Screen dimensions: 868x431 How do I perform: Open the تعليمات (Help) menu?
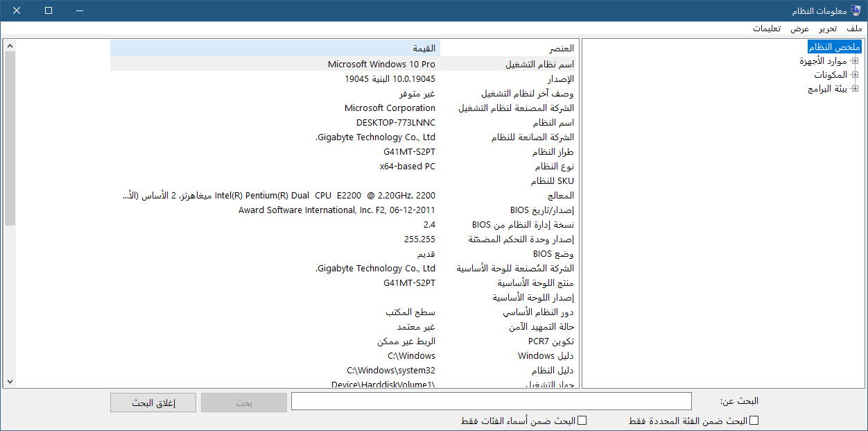click(767, 28)
